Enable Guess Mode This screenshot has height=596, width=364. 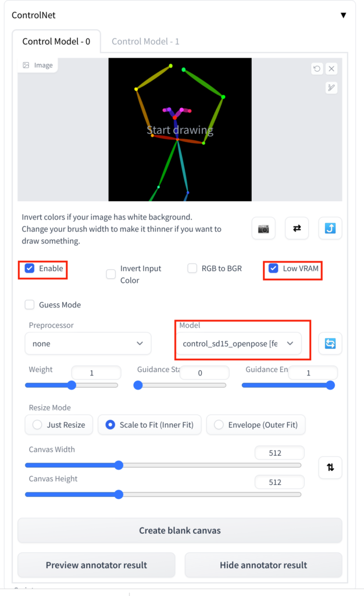click(29, 304)
